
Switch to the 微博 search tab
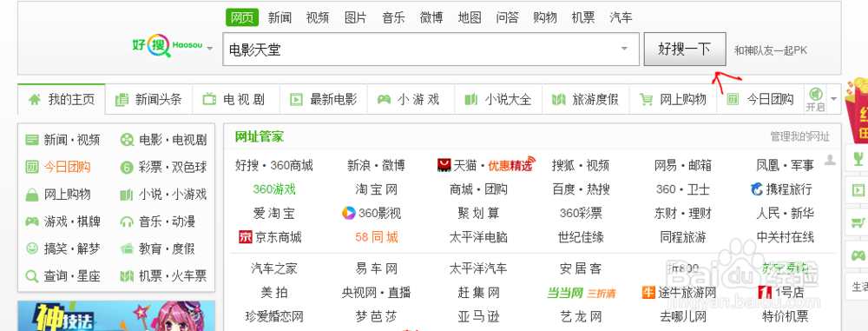[431, 17]
